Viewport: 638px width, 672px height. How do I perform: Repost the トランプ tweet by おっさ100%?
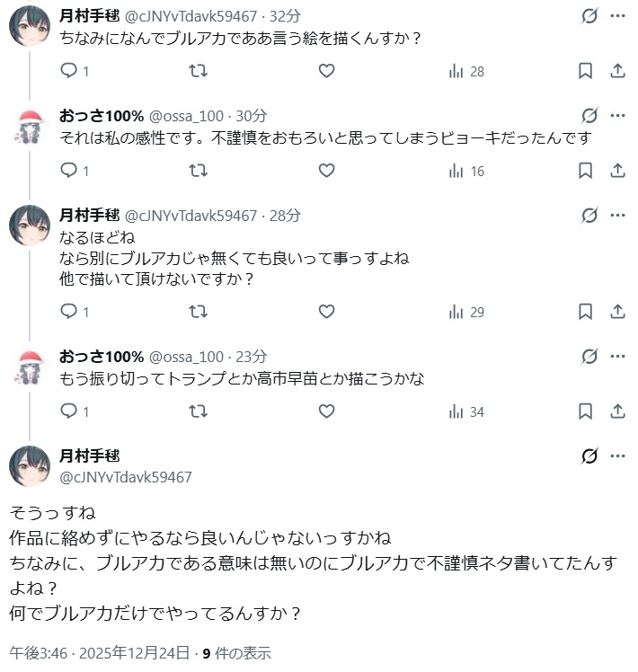199,411
